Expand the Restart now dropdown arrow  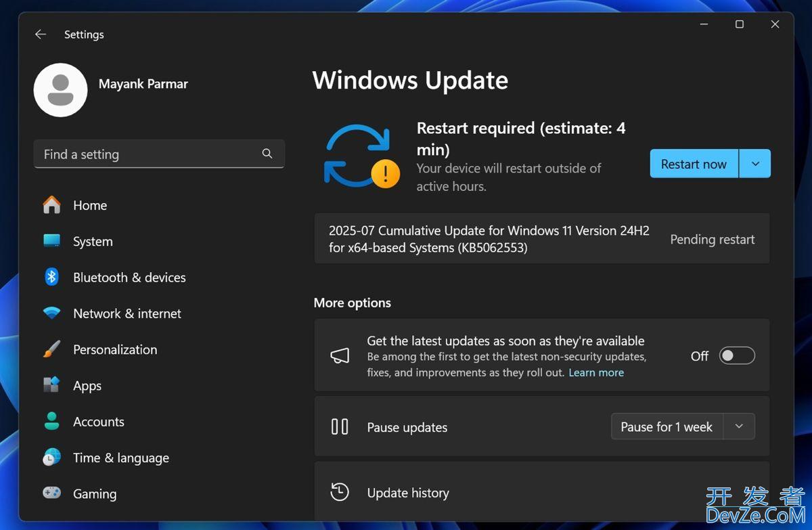click(x=755, y=164)
